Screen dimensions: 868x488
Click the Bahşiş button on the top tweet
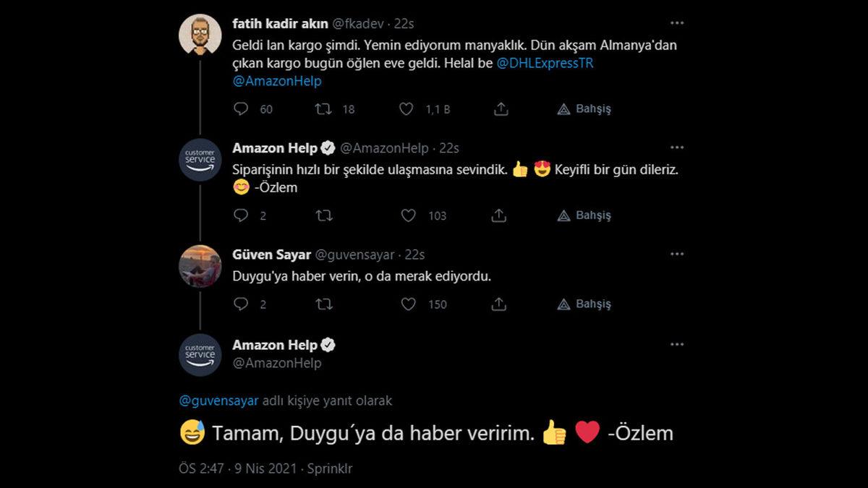(x=583, y=109)
